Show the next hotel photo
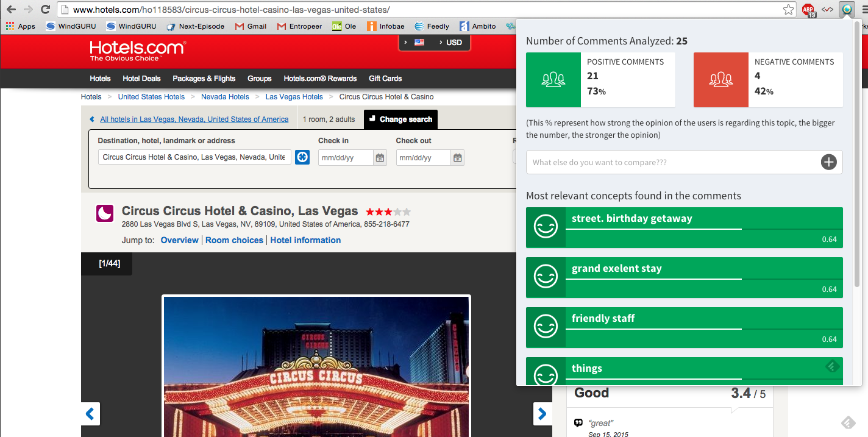 542,414
